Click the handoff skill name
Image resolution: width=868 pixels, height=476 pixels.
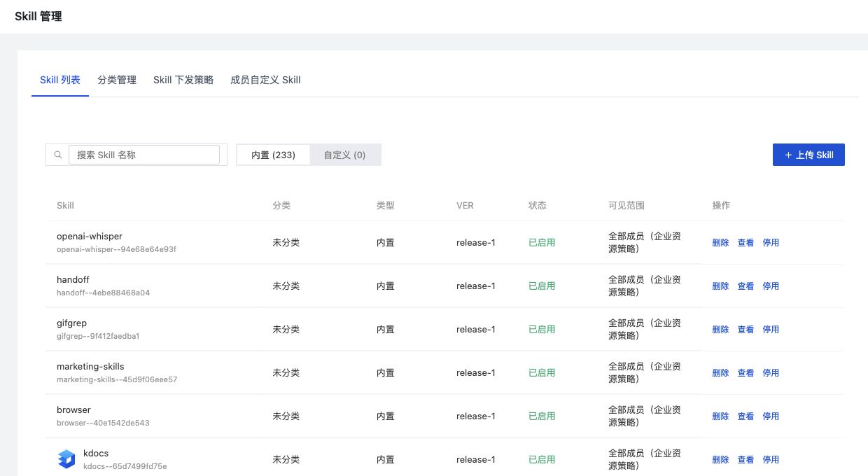73,280
